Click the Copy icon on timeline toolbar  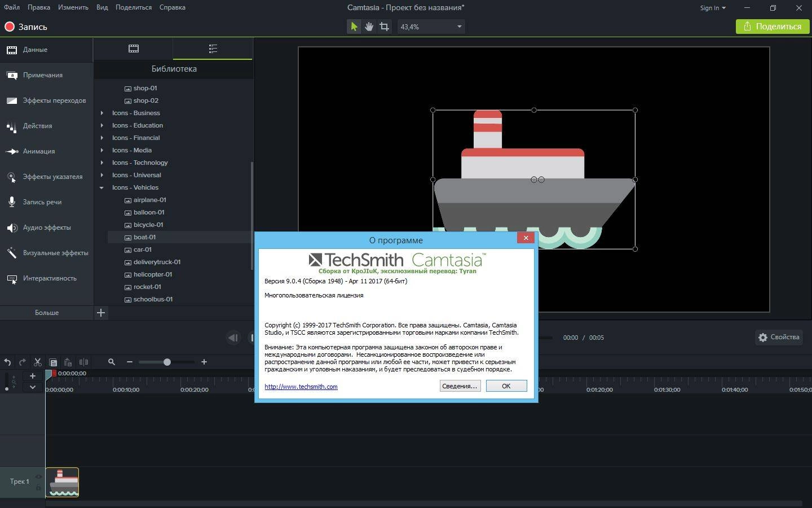point(53,362)
